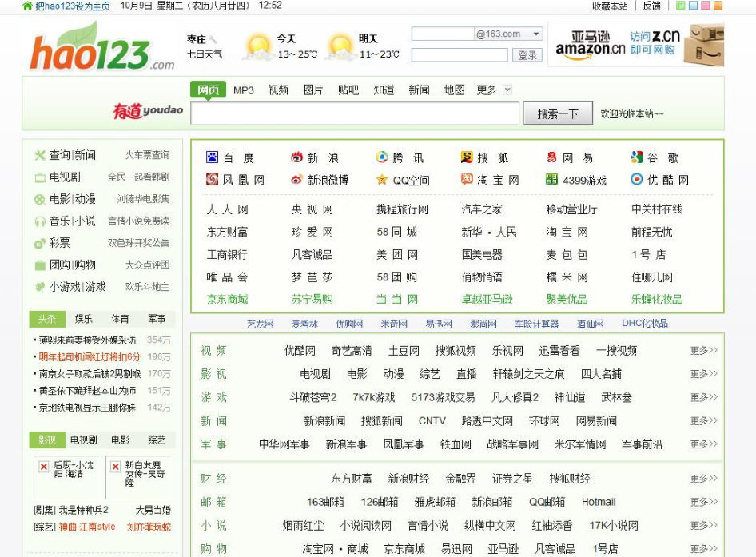Click the Sina eye logo icon
The height and width of the screenshot is (557, 756).
(x=296, y=157)
